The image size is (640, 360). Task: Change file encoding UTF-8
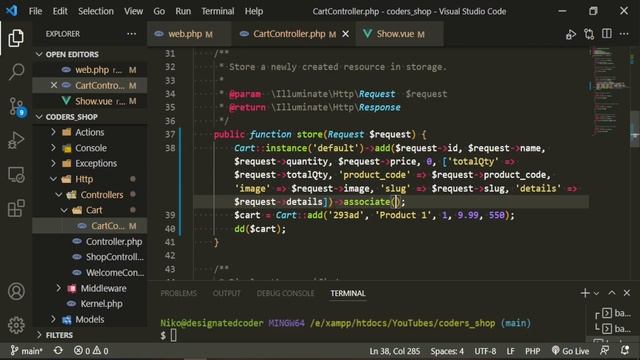(x=485, y=351)
